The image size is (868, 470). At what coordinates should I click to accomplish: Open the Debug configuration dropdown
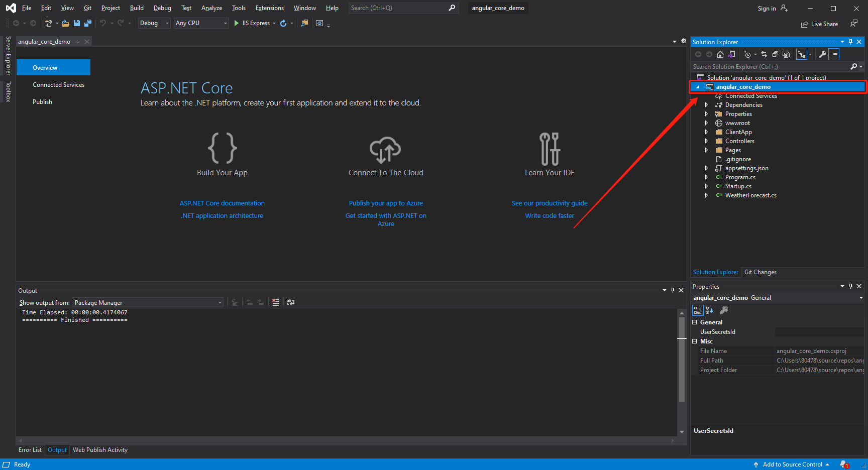[x=154, y=23]
